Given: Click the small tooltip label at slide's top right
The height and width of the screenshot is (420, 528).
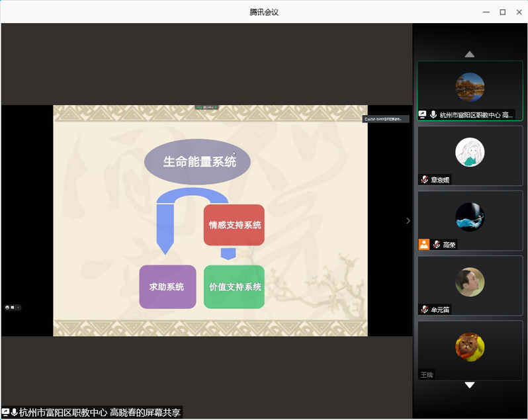Looking at the screenshot, I should (385, 119).
